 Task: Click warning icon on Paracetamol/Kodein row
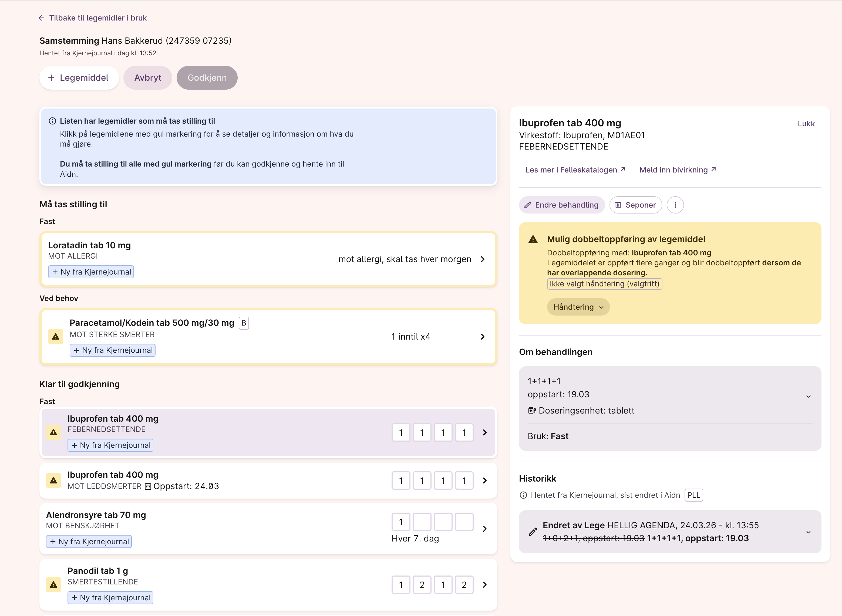point(56,336)
